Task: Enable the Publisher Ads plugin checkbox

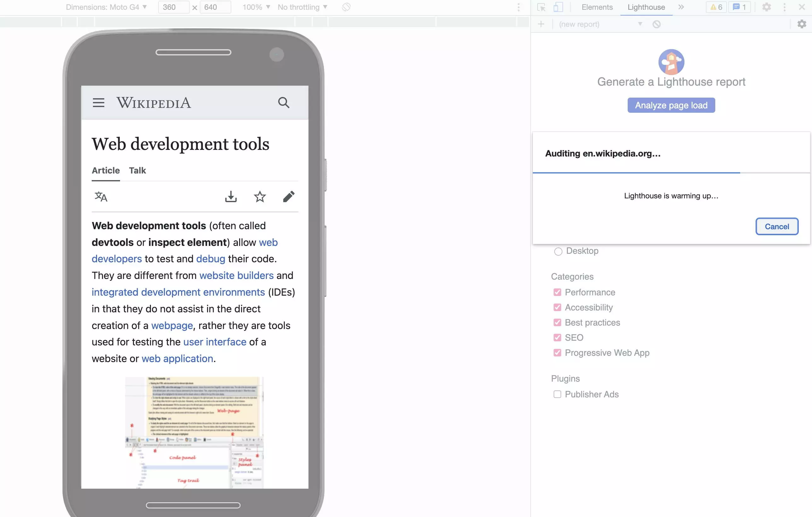Action: [556, 393]
